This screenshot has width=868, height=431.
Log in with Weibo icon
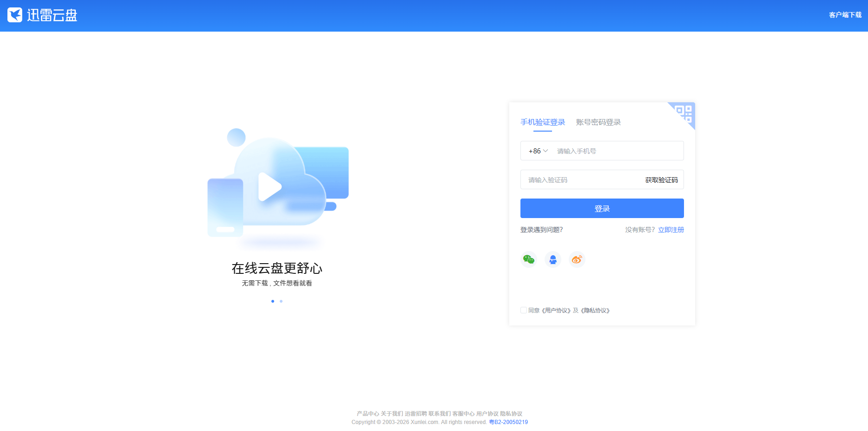577,259
